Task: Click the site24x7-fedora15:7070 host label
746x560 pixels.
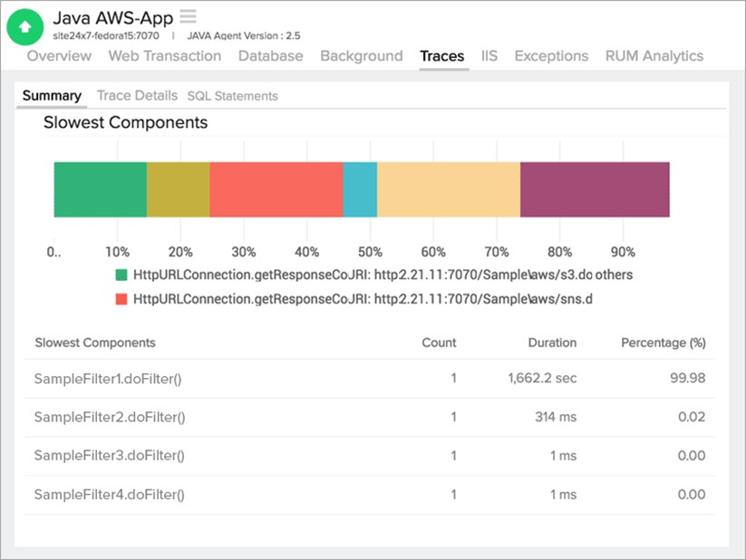Action: click(104, 36)
